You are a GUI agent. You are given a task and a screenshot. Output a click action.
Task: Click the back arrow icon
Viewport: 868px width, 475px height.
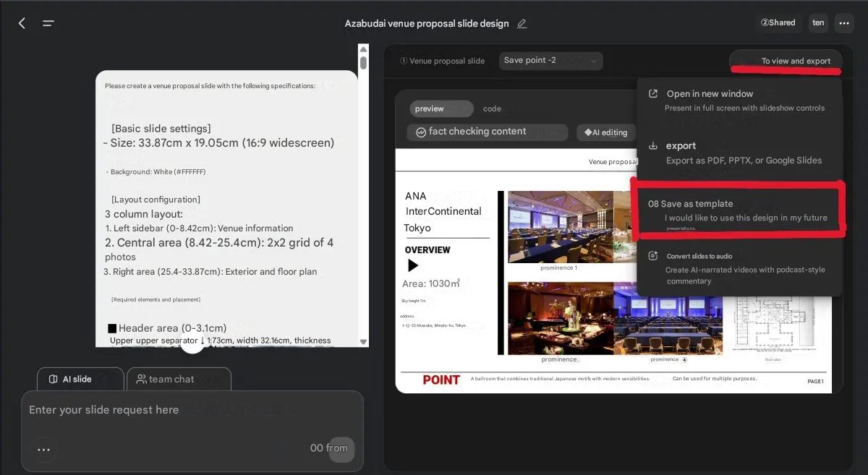tap(22, 23)
